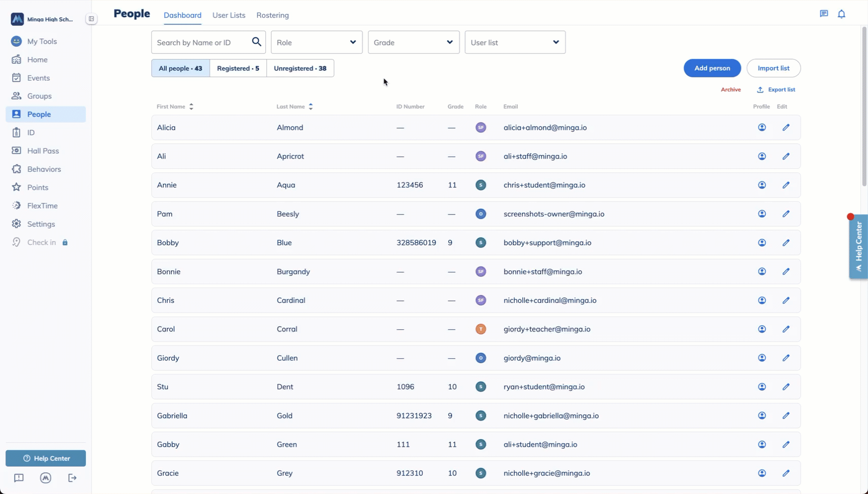
Task: Edit Annie Aqua with pencil icon
Action: coord(786,185)
